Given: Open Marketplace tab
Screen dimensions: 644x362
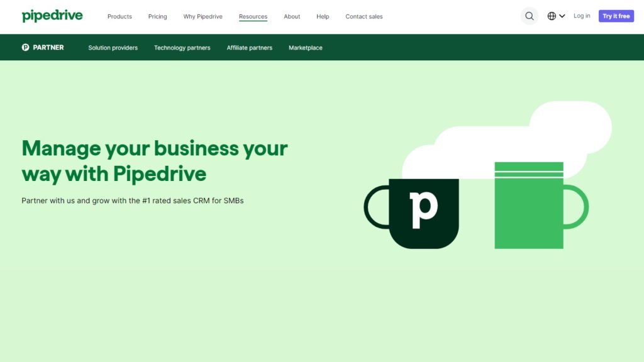Looking at the screenshot, I should 305,48.
